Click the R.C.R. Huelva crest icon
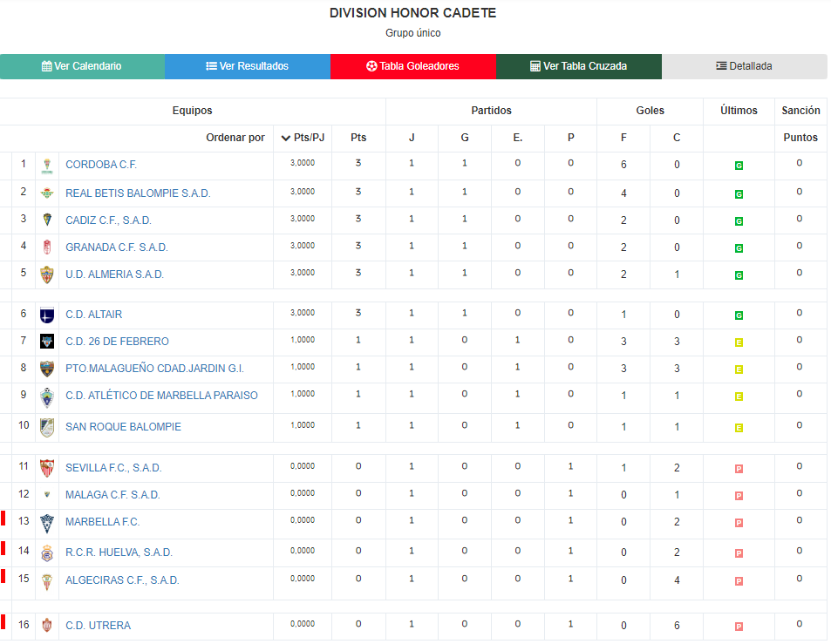This screenshot has height=644, width=831. [47, 552]
